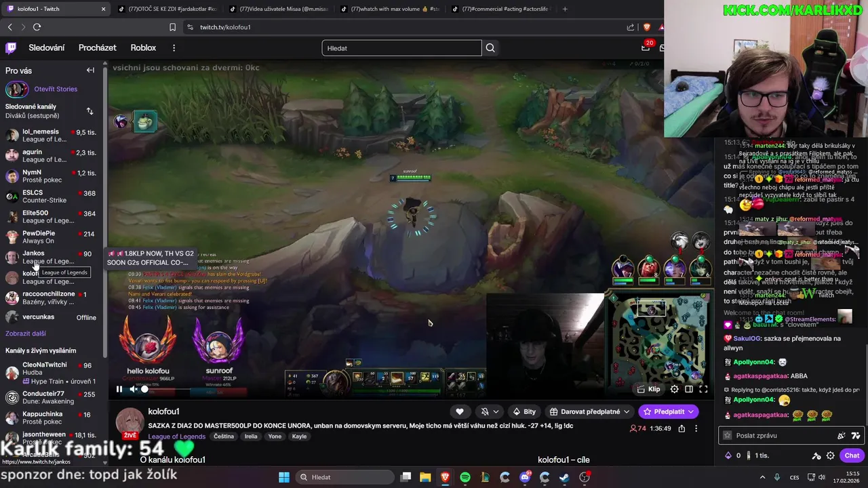The image size is (868, 488).
Task: Open kolofou1 channel avatar
Action: [x=130, y=422]
